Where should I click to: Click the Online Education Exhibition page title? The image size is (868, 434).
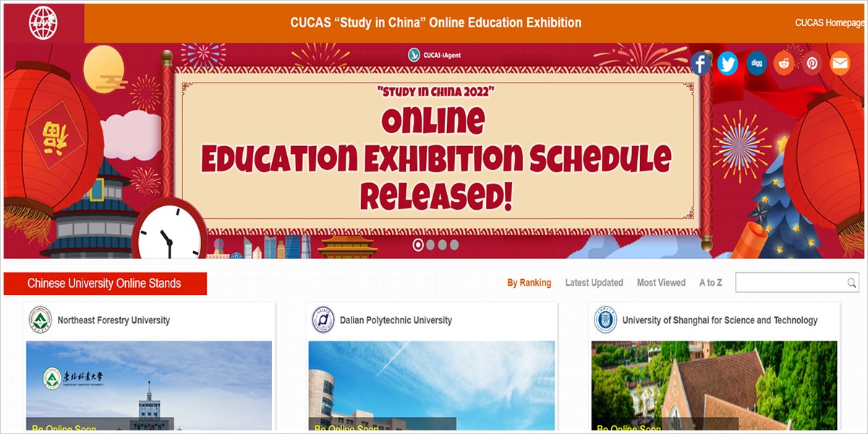(435, 22)
